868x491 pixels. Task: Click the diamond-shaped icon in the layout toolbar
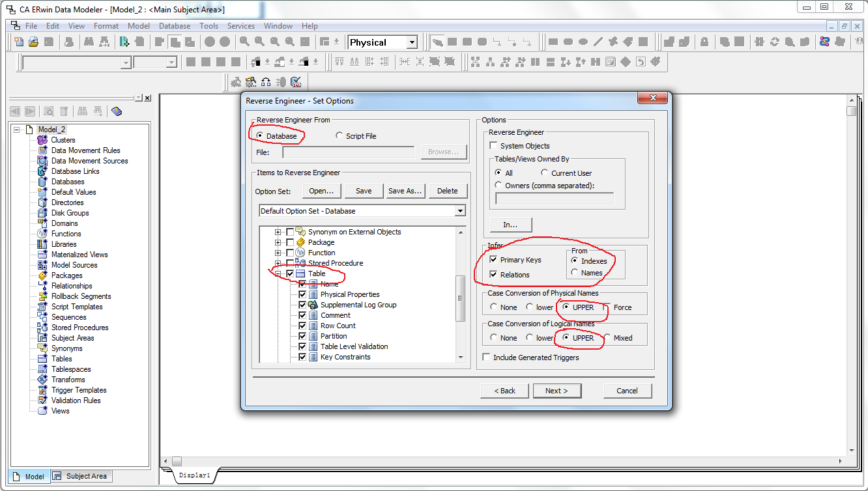coord(626,62)
